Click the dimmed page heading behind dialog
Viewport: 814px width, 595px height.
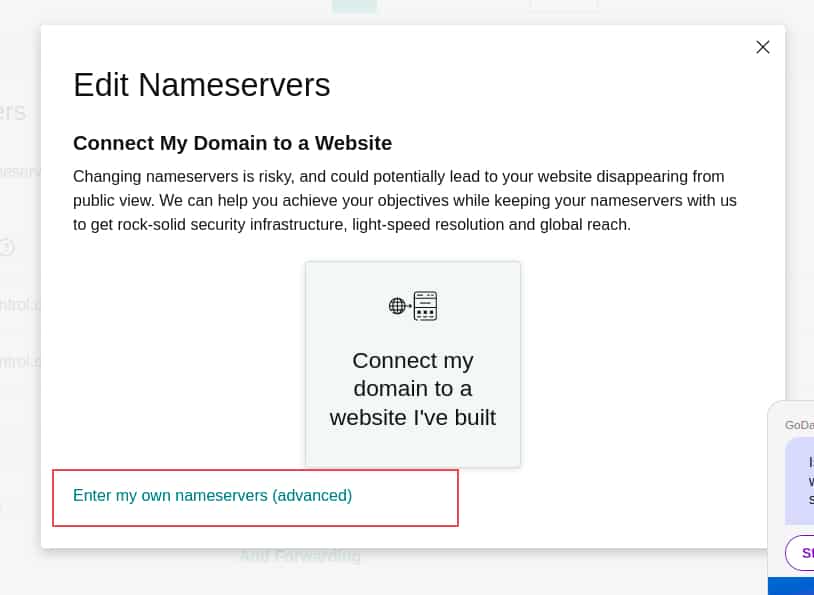[12, 112]
